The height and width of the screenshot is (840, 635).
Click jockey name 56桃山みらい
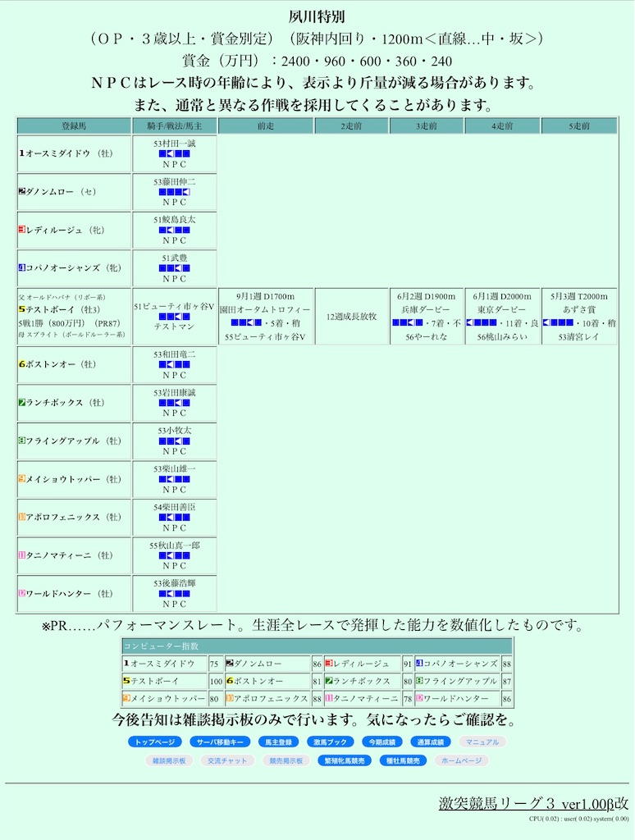502,337
